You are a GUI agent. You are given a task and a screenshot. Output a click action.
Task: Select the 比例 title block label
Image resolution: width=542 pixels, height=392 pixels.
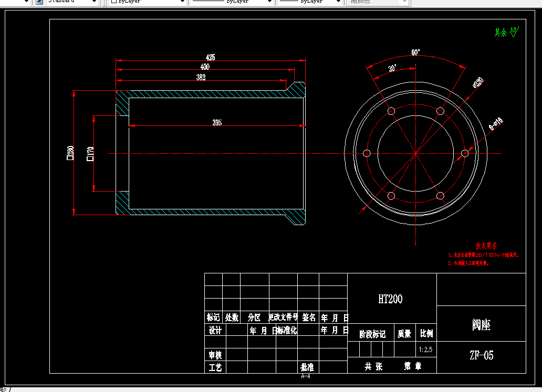(x=426, y=333)
